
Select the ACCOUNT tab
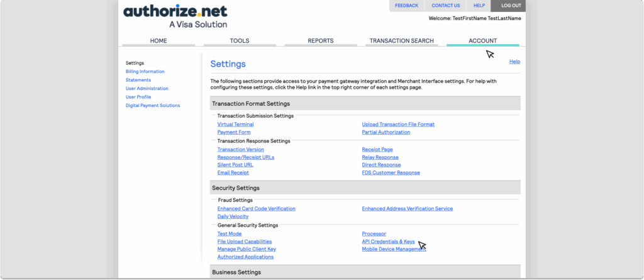tap(482, 41)
